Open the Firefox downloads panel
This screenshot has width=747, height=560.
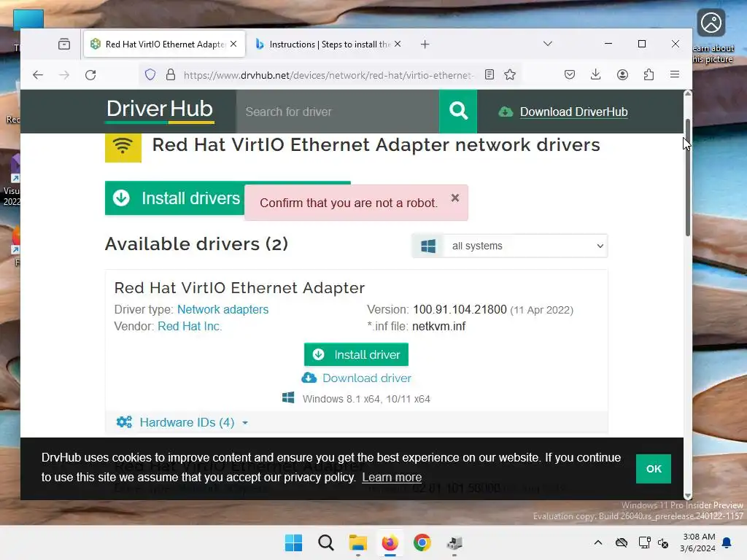(x=595, y=74)
